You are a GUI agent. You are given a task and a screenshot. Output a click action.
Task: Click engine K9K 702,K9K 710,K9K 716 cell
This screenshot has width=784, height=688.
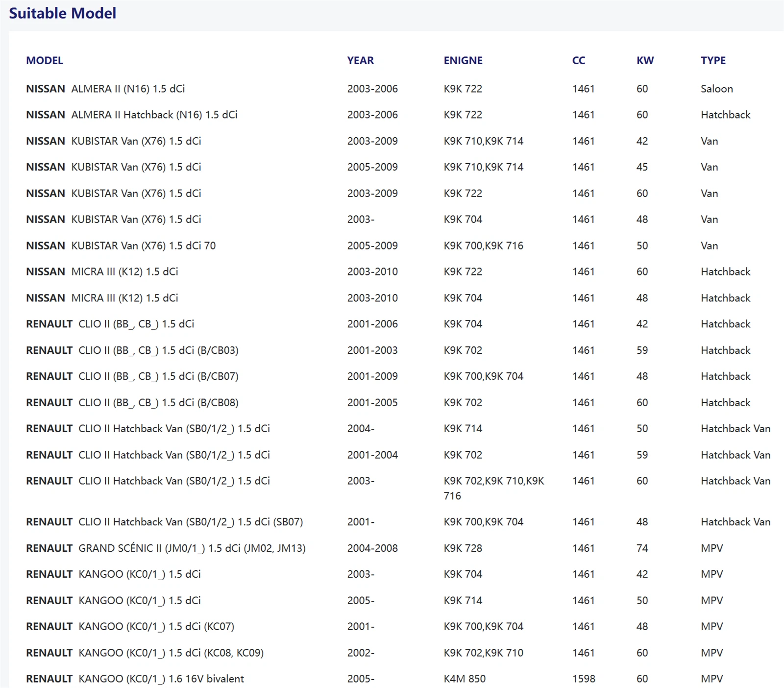click(x=494, y=488)
